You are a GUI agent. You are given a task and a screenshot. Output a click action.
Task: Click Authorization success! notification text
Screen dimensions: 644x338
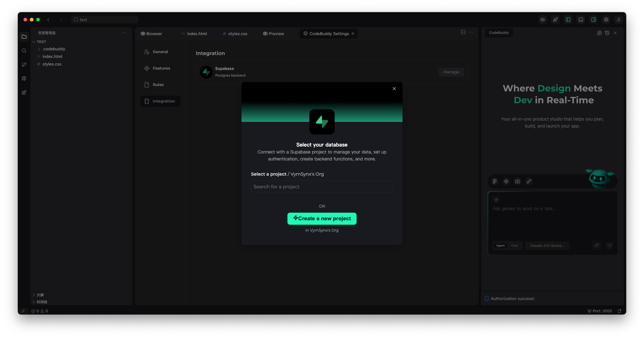tap(512, 299)
